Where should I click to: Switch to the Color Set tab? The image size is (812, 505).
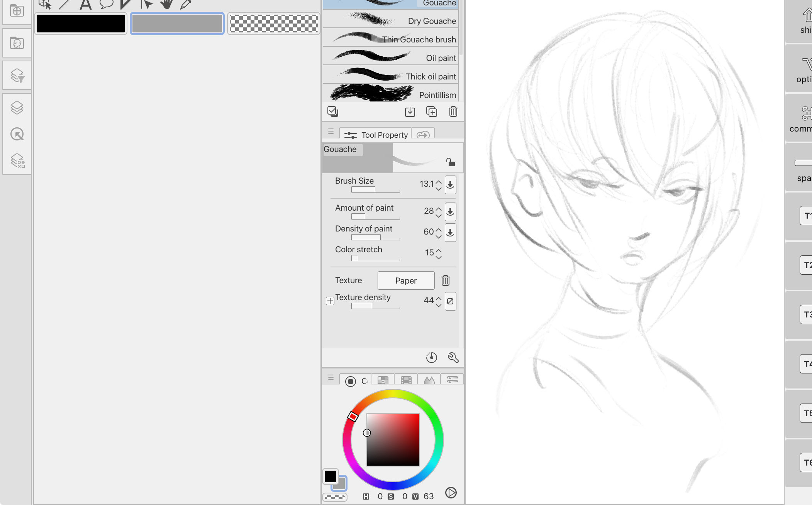[x=383, y=380]
